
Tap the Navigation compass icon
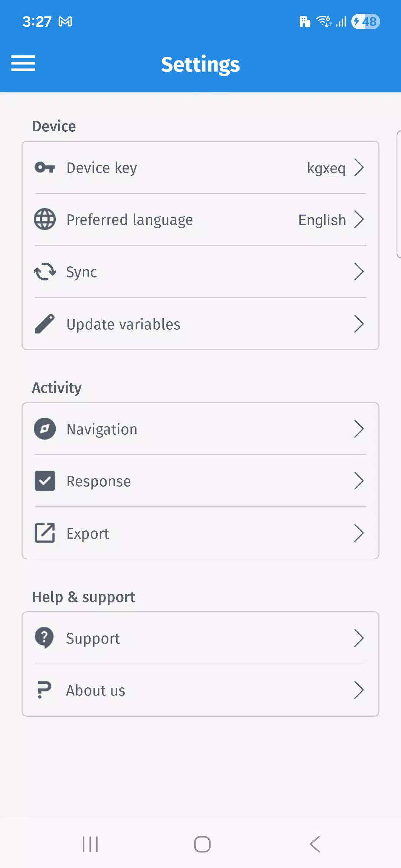pyautogui.click(x=45, y=429)
